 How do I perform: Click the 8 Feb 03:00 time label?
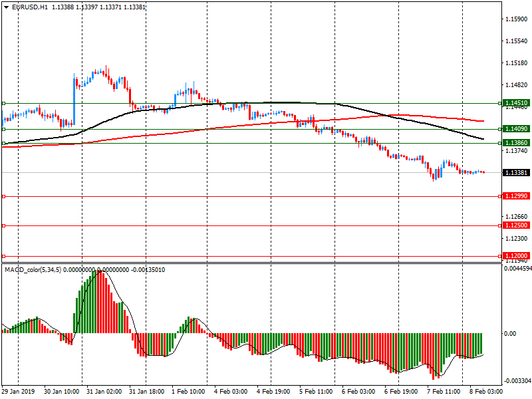click(485, 392)
